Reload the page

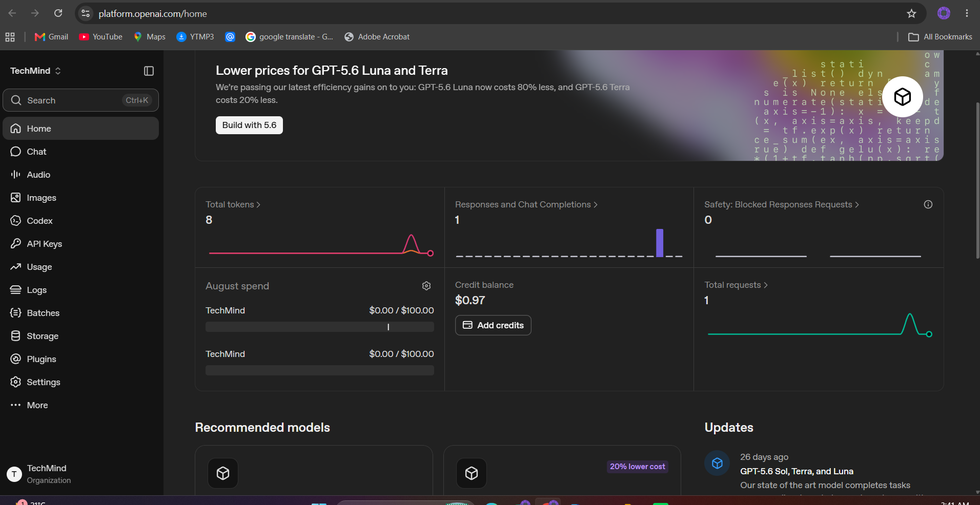tap(58, 13)
